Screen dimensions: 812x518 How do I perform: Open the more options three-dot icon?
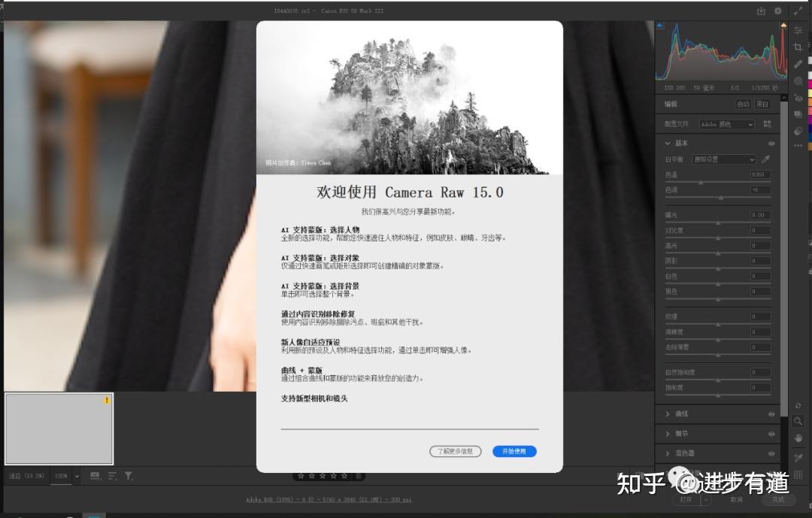pyautogui.click(x=798, y=146)
